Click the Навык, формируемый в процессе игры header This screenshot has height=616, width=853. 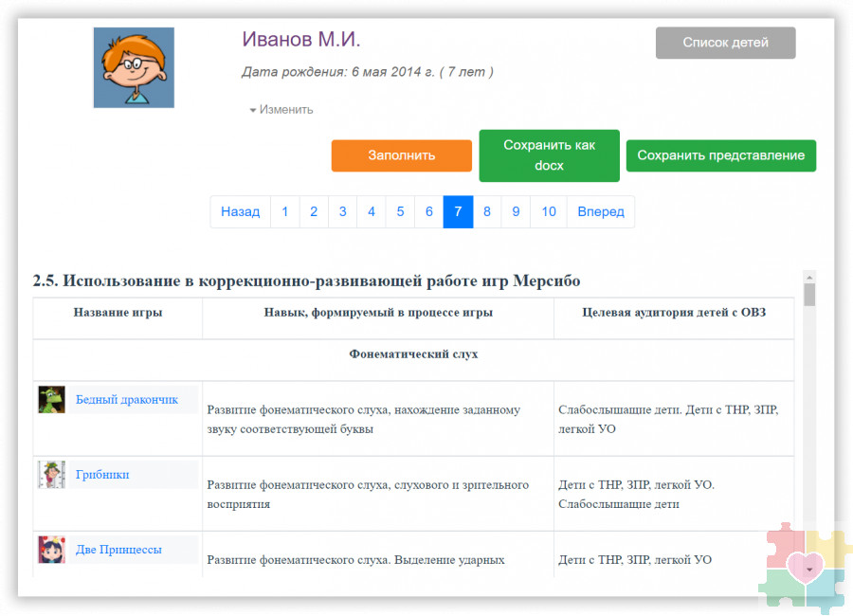tap(378, 313)
